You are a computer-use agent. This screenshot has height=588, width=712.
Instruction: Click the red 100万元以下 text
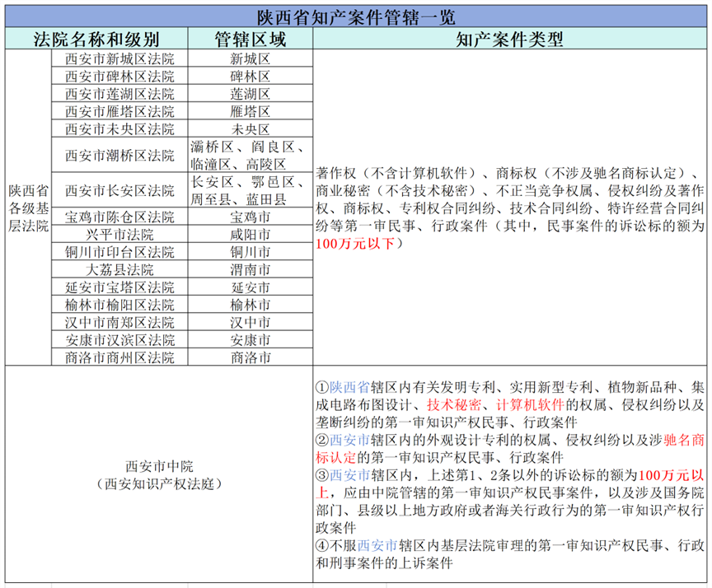[x=355, y=243]
